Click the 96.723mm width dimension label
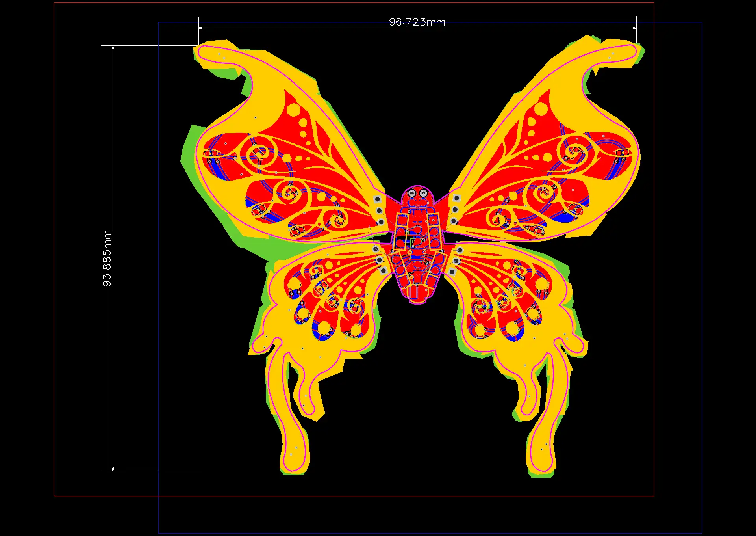 (x=417, y=22)
